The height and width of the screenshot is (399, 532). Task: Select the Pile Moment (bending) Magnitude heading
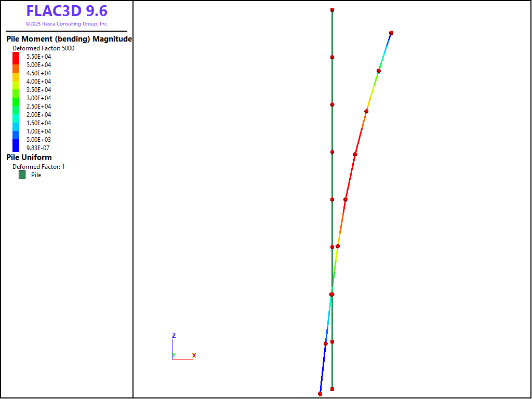click(x=69, y=39)
